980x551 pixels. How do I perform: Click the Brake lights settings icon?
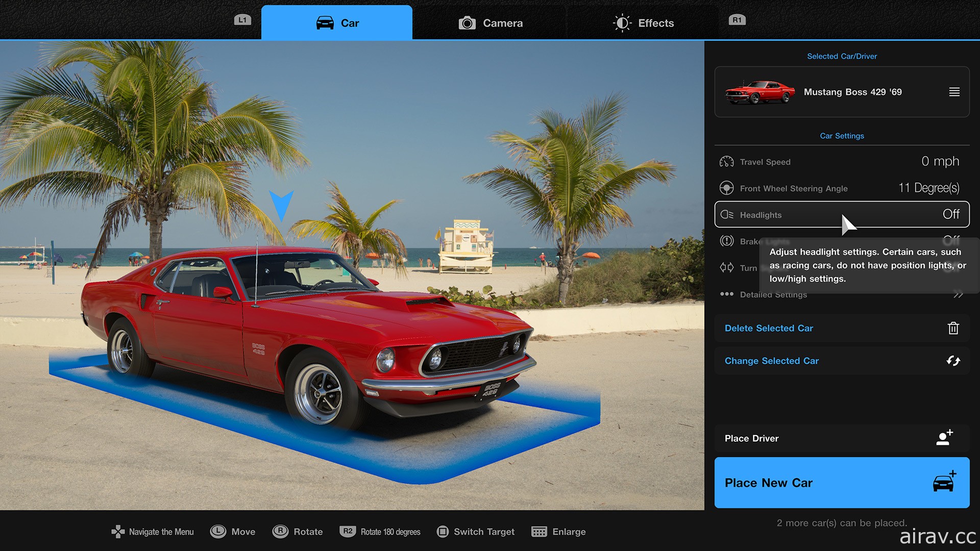(x=727, y=241)
